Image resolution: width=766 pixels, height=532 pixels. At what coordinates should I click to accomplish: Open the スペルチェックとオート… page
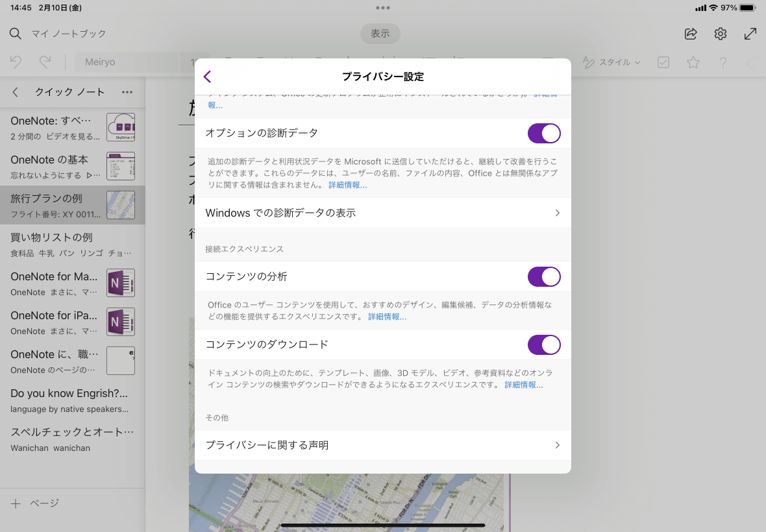[x=72, y=439]
